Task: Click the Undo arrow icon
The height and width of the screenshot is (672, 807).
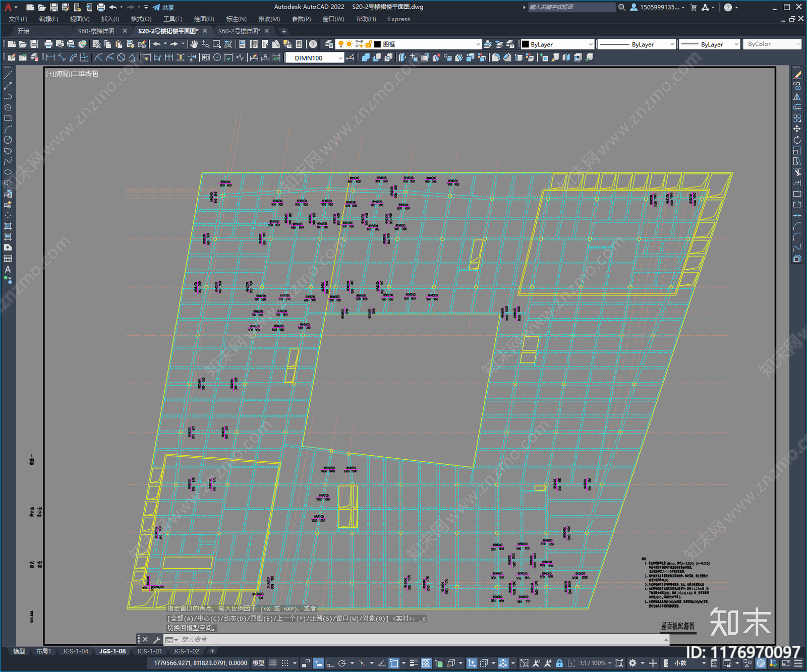Action: click(x=157, y=44)
